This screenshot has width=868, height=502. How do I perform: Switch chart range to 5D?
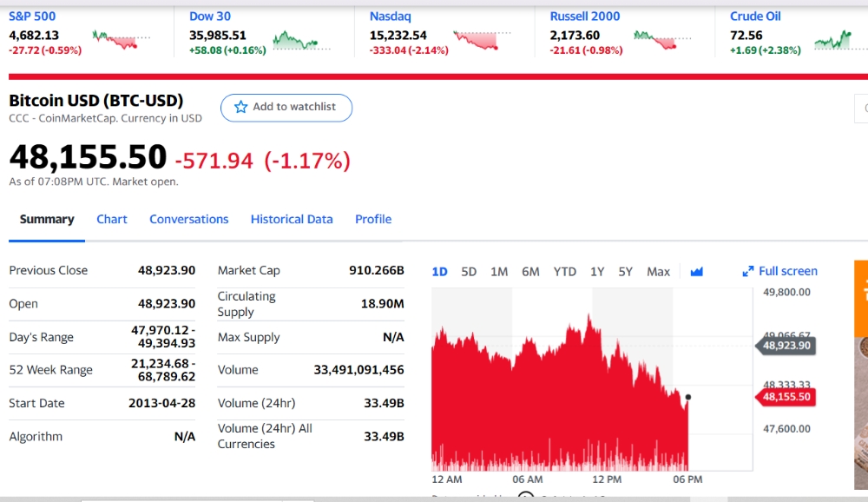coord(469,272)
